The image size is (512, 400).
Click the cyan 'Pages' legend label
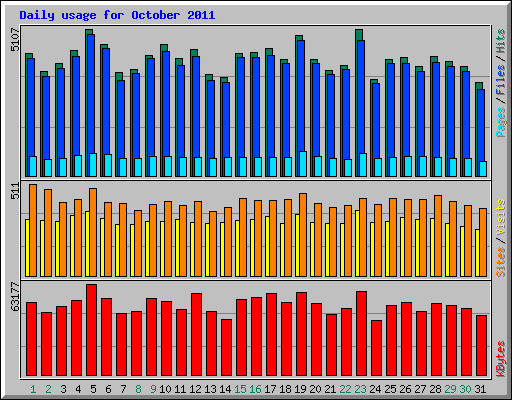click(500, 122)
